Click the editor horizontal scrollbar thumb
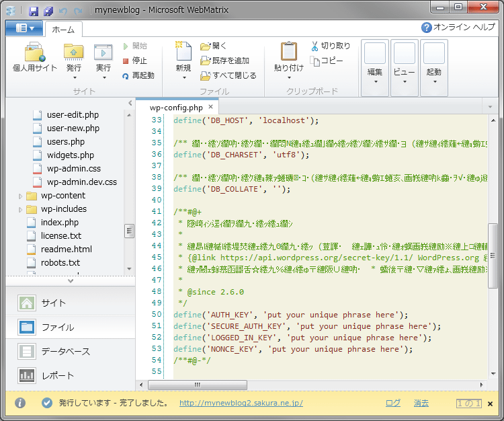The width and height of the screenshot is (504, 421). pos(198,385)
